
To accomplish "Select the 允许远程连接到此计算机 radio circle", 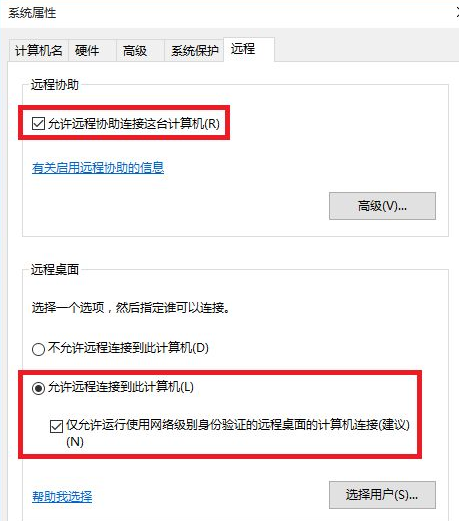I will pos(38,388).
